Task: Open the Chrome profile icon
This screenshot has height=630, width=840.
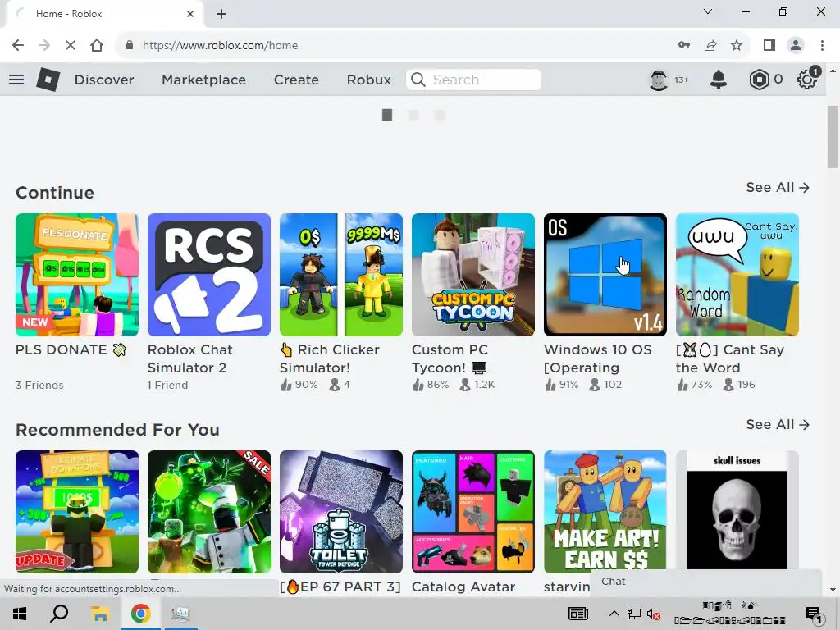Action: (796, 45)
